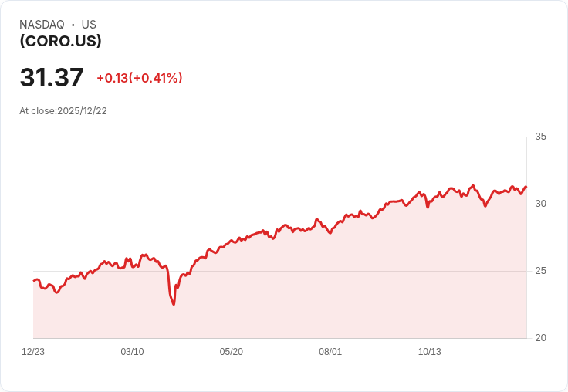Click the 25 price axis label
Viewport: 568px width, 392px height.
[540, 271]
